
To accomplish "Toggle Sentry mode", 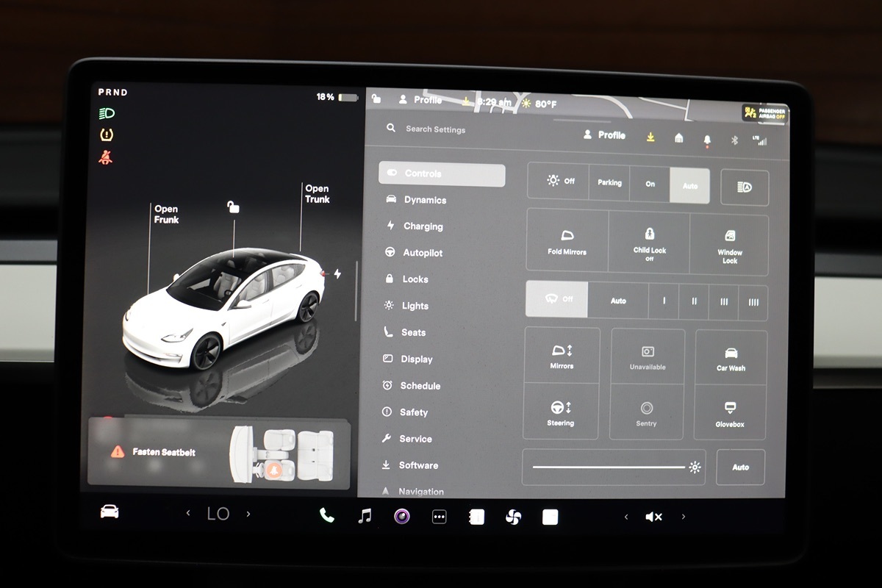I will tap(647, 412).
